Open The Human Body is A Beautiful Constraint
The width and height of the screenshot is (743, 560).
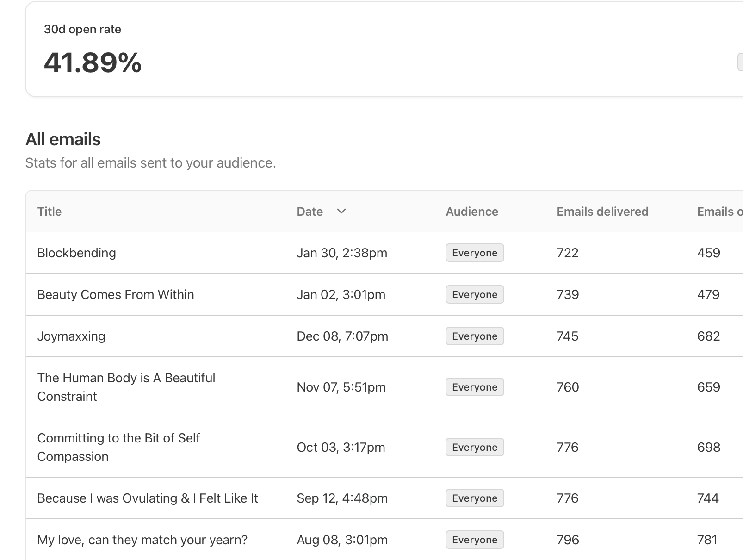pos(126,387)
